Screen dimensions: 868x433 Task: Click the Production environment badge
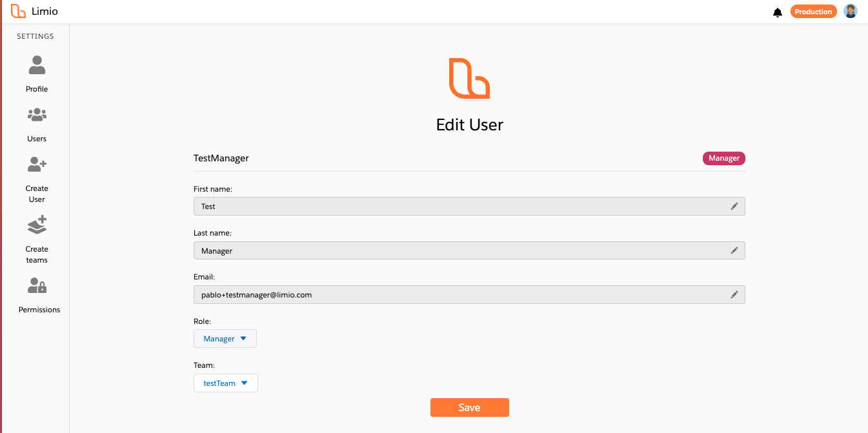tap(813, 12)
